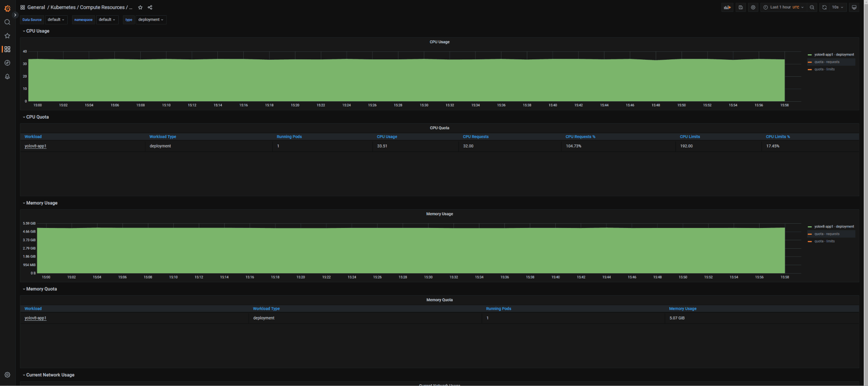868x386 pixels.
Task: Toggle quota - requests in Memory Usage legend
Action: (826, 234)
